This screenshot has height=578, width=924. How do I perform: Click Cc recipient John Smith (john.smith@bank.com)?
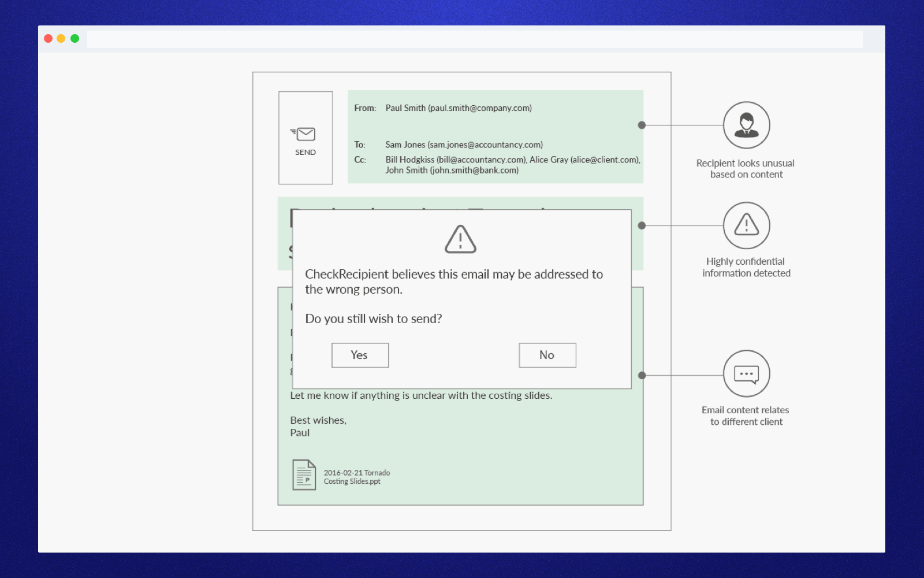pyautogui.click(x=452, y=170)
